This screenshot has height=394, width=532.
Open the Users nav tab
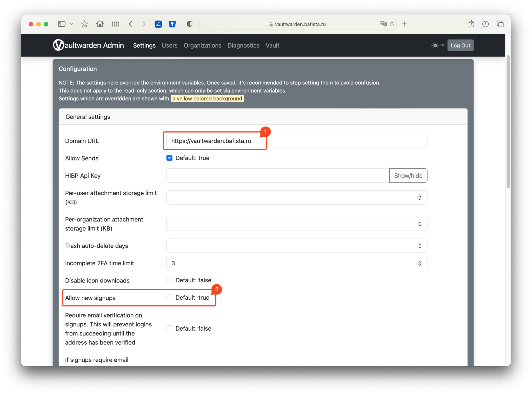170,45
